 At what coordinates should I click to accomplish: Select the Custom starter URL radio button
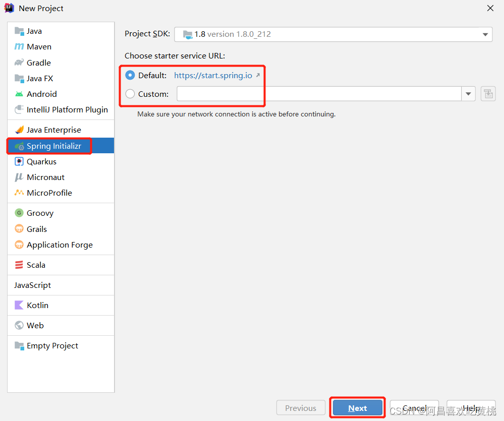(130, 94)
